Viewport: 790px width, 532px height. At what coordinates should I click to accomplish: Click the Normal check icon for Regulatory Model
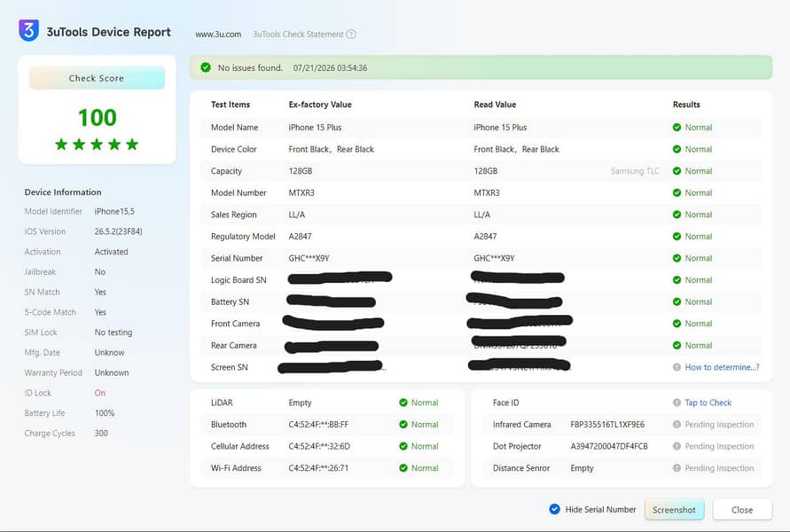click(677, 236)
